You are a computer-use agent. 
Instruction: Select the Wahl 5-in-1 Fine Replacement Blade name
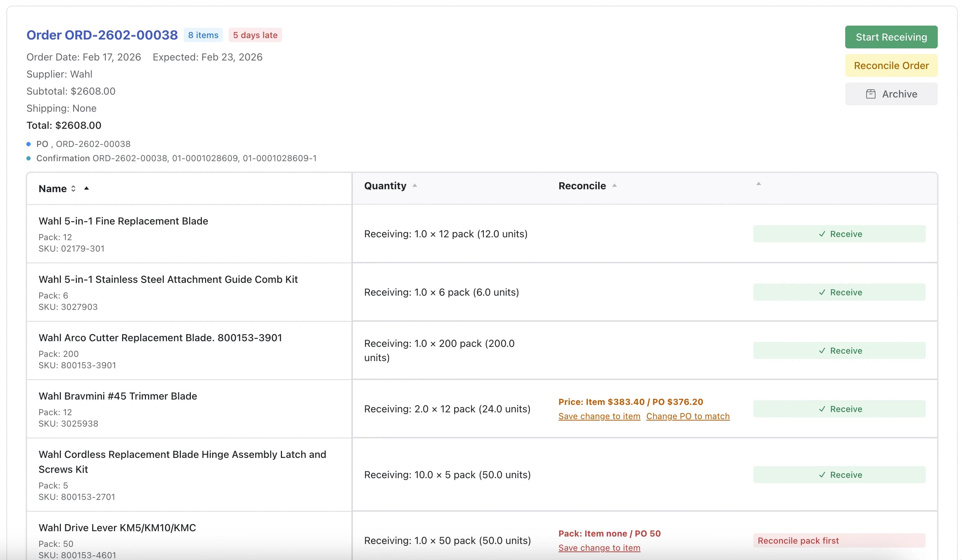pyautogui.click(x=123, y=221)
